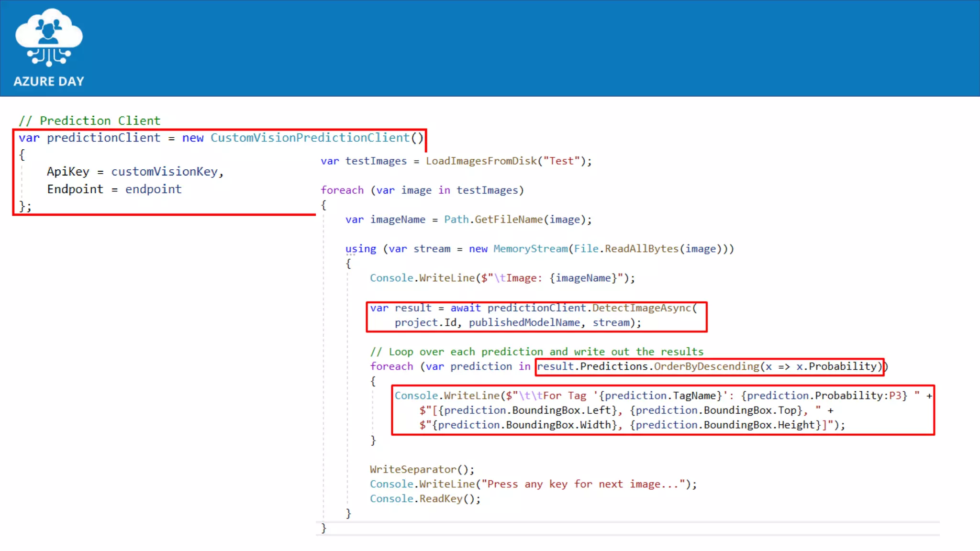The width and height of the screenshot is (980, 551).
Task: Click OrderByDescending method in red box
Action: 706,366
